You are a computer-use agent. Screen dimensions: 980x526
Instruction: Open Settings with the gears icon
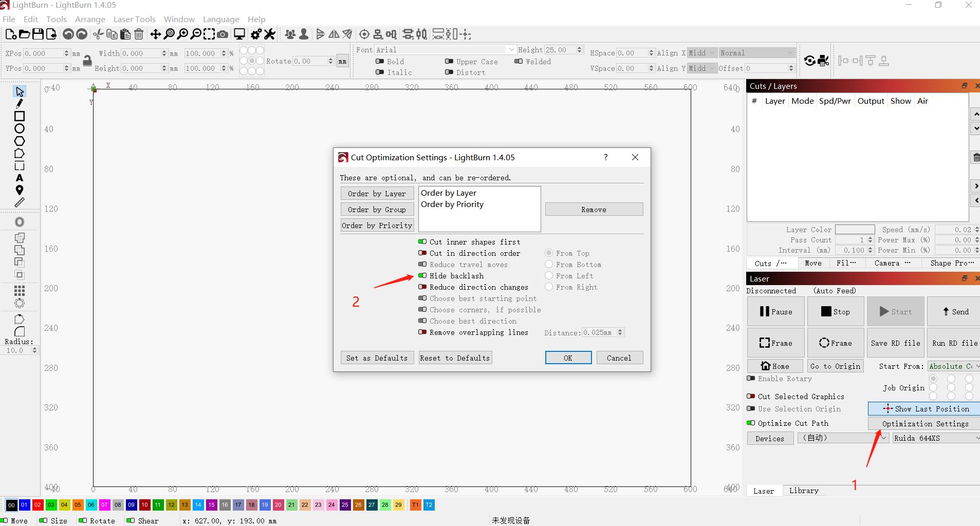click(x=256, y=34)
